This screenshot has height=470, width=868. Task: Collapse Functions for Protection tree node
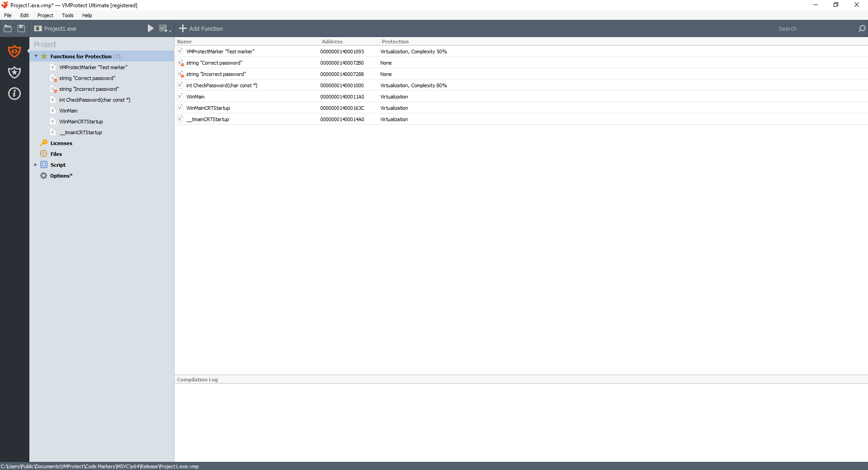pos(36,56)
